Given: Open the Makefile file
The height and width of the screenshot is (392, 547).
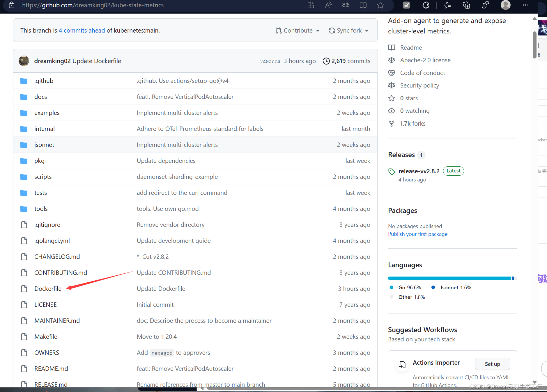Looking at the screenshot, I should [x=46, y=337].
